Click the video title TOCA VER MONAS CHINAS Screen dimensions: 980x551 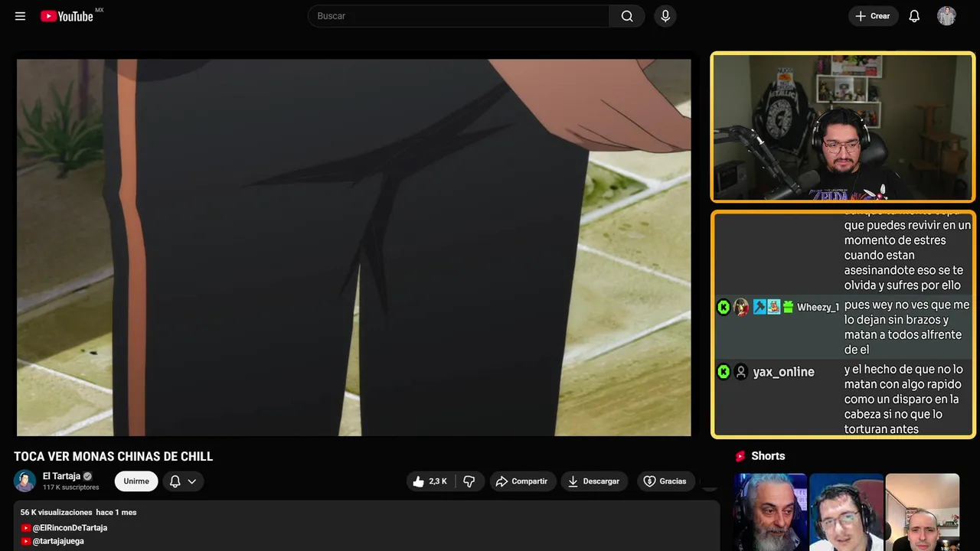(113, 457)
